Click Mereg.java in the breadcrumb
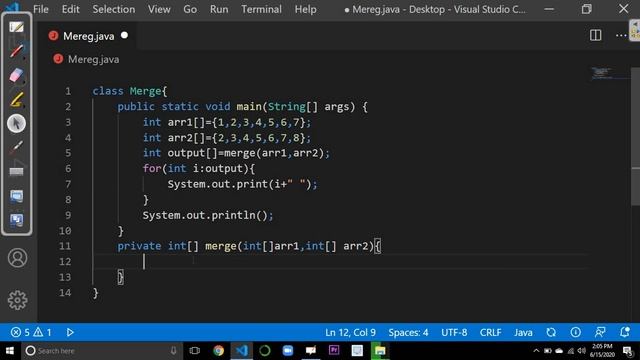 tap(93, 59)
